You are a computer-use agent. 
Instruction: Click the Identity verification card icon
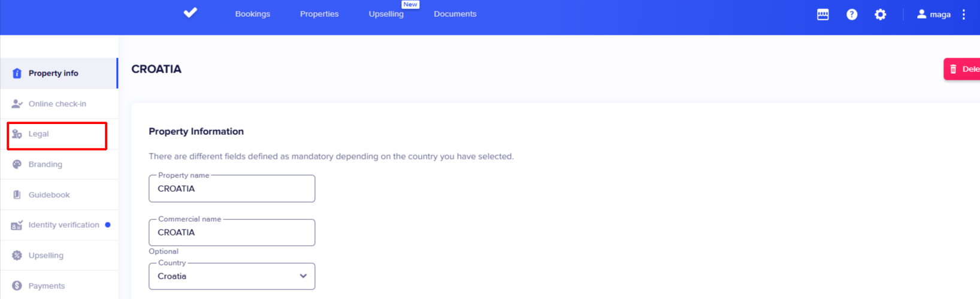pyautogui.click(x=17, y=225)
